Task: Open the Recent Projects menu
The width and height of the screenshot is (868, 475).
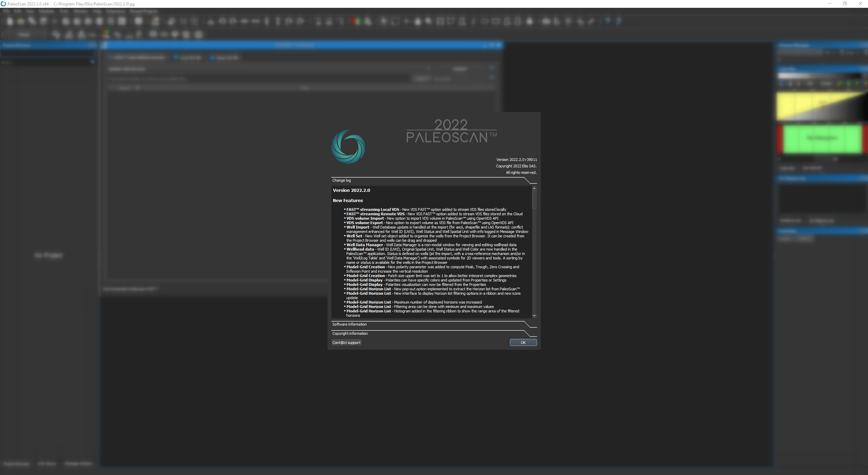Action: (144, 11)
